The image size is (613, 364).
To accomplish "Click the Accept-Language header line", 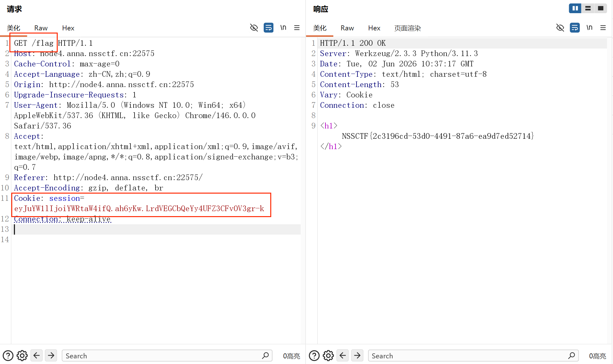I will click(82, 74).
